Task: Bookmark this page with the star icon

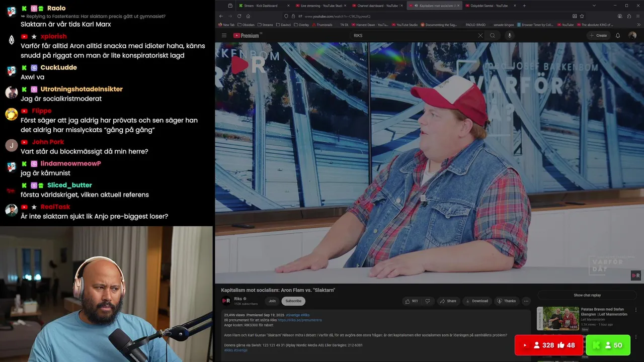Action: 582,16
